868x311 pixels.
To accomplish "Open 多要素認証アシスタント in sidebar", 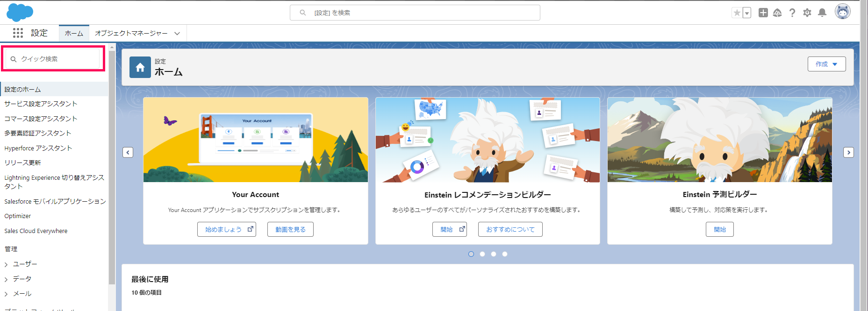I will pyautogui.click(x=38, y=133).
